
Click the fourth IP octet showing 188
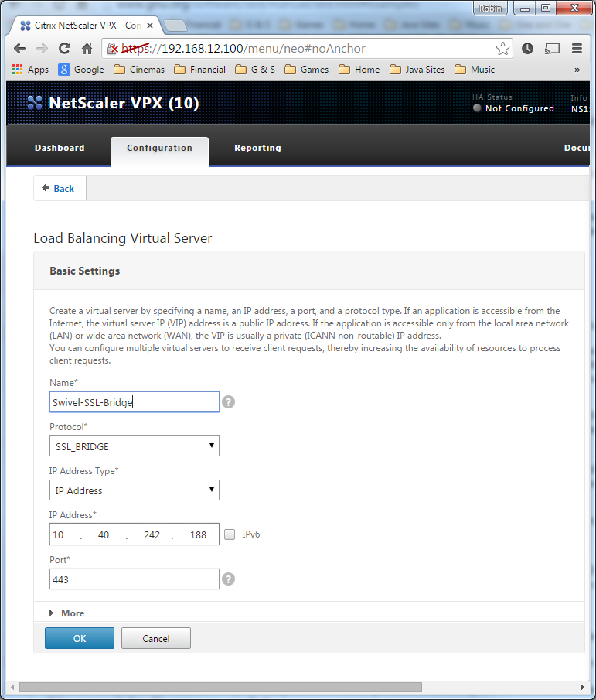click(x=198, y=534)
